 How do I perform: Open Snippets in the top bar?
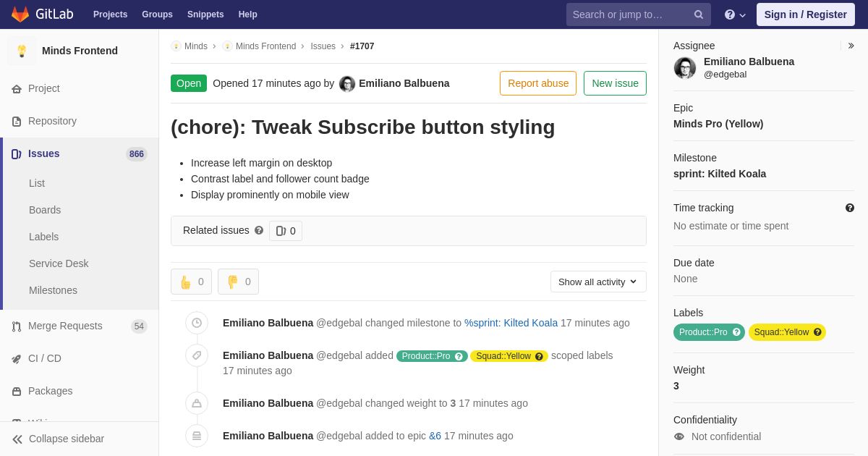point(205,14)
